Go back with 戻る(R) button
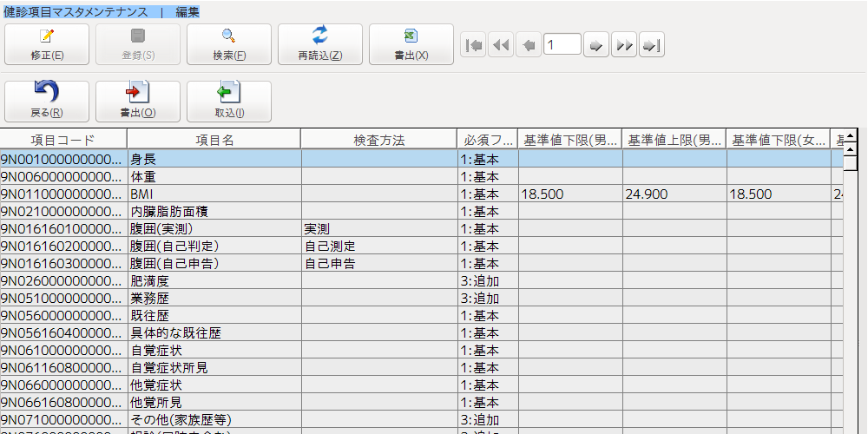The height and width of the screenshot is (434, 868). tap(47, 102)
